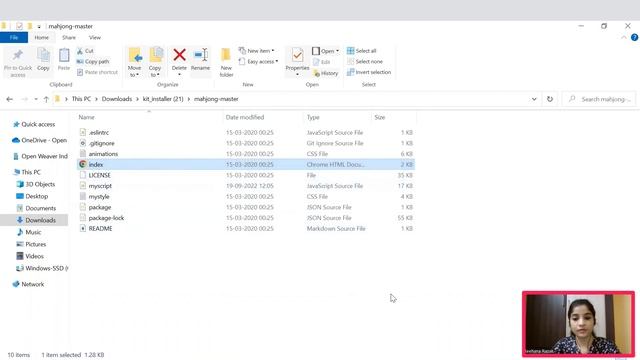Open Pictures folder in sidebar
The image size is (640, 360).
(31, 244)
